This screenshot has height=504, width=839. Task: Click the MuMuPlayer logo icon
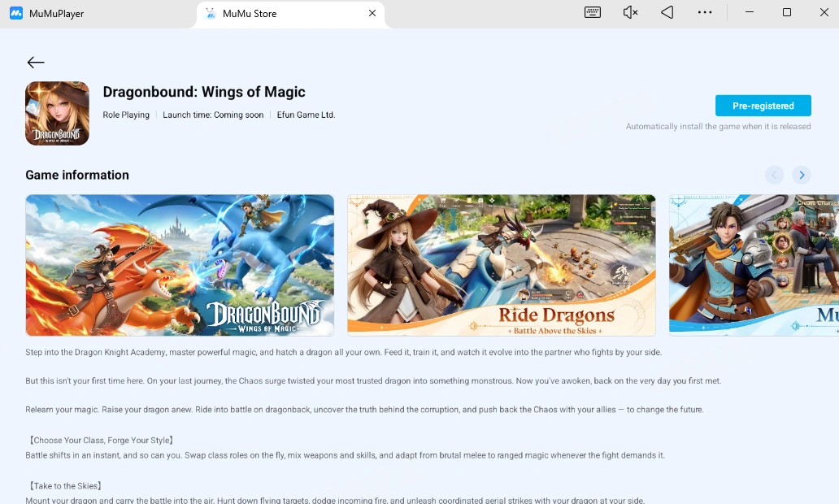tap(16, 13)
